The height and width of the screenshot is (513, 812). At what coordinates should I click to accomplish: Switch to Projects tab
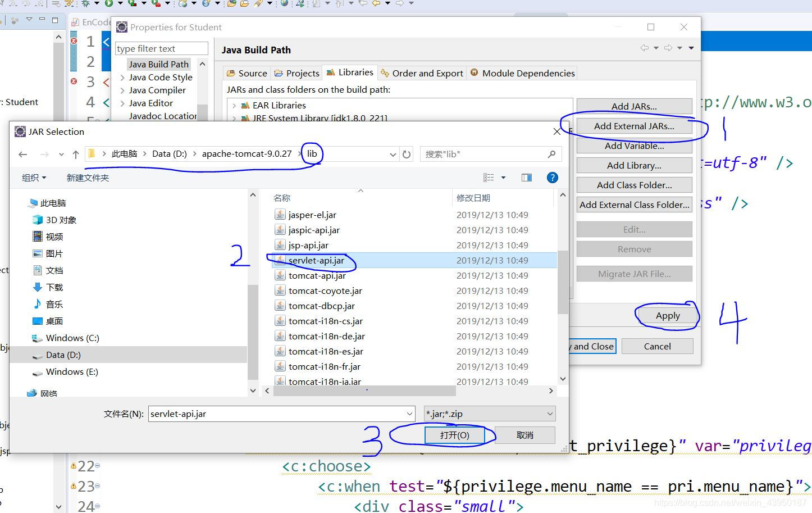(297, 73)
